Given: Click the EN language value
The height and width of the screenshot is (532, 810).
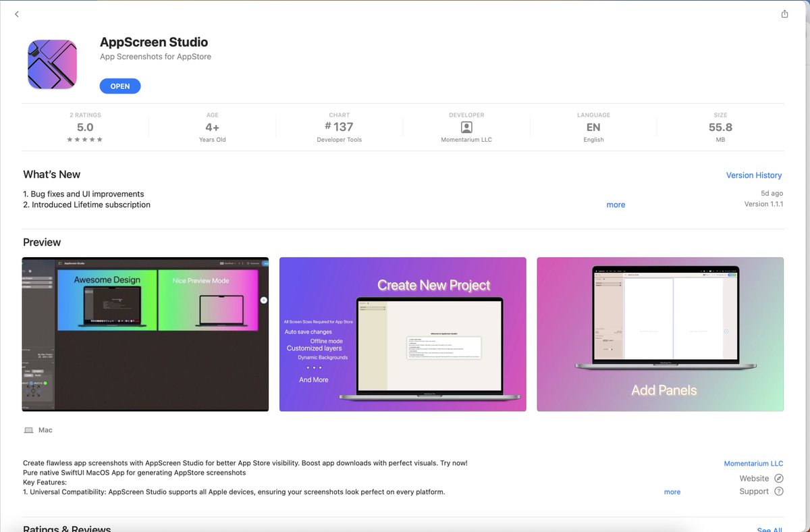Looking at the screenshot, I should click(593, 127).
